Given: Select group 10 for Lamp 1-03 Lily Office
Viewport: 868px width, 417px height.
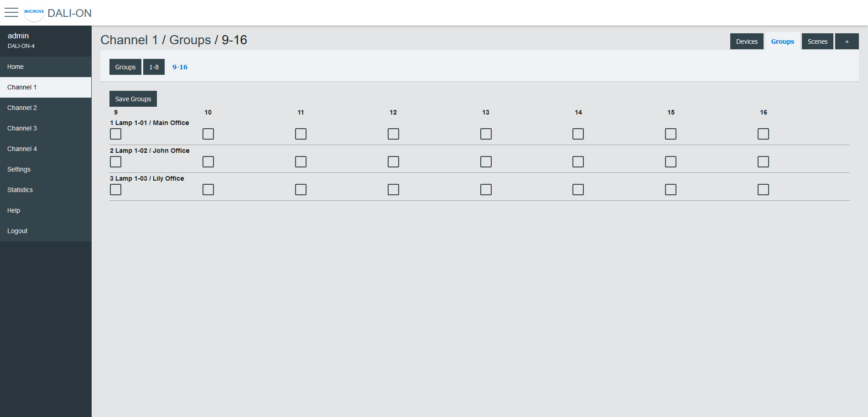Looking at the screenshot, I should coord(208,189).
